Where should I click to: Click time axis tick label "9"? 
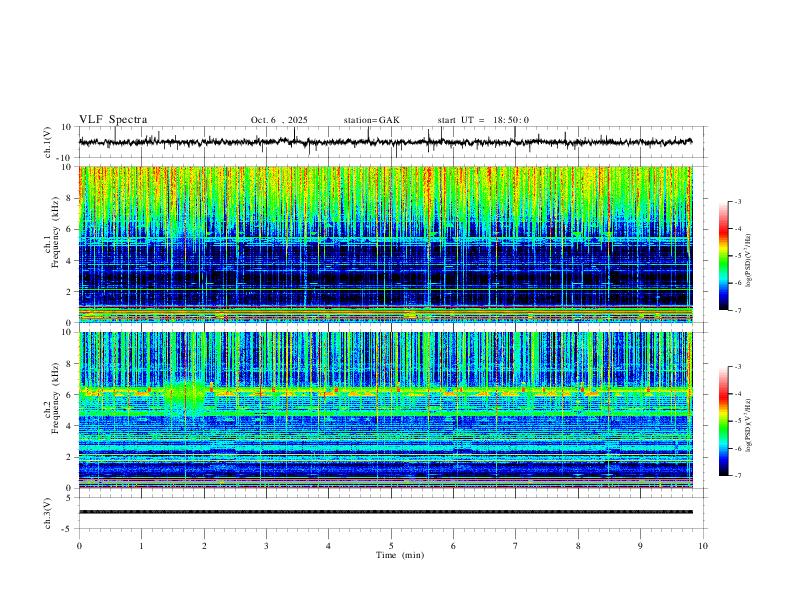(x=640, y=546)
